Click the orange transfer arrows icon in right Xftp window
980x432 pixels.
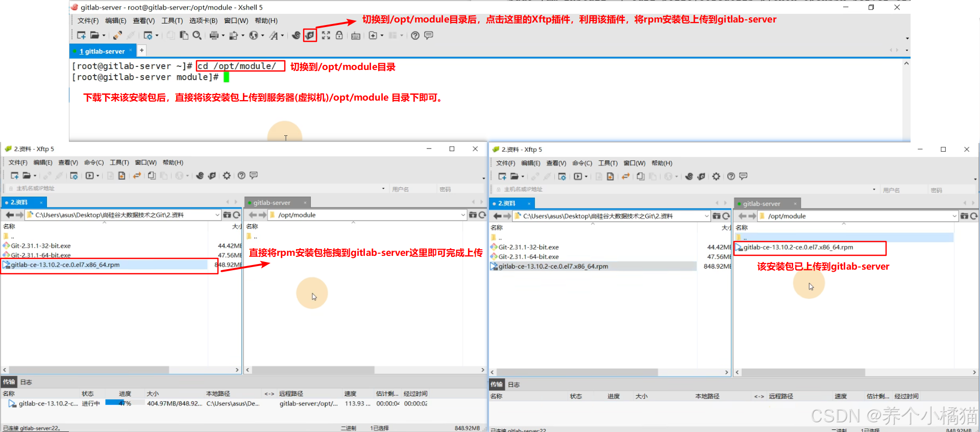(x=625, y=176)
